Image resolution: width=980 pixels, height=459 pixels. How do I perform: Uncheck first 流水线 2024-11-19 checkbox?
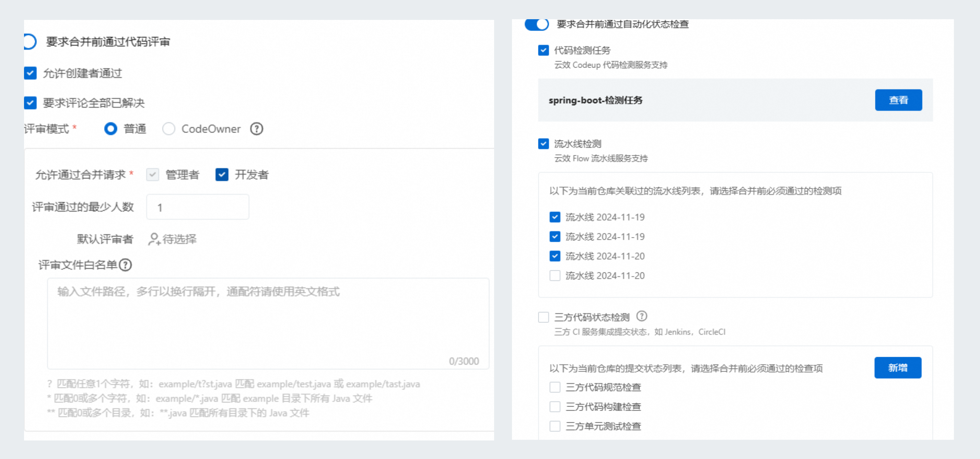[x=555, y=217]
